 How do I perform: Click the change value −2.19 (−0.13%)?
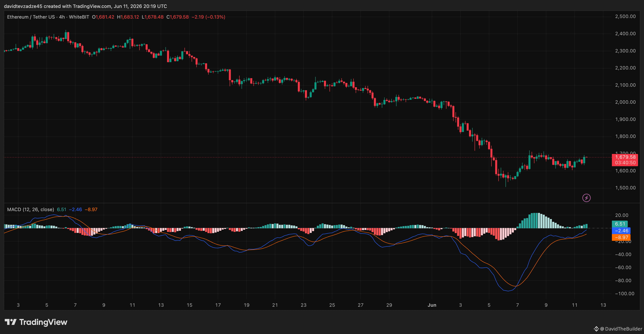[208, 17]
